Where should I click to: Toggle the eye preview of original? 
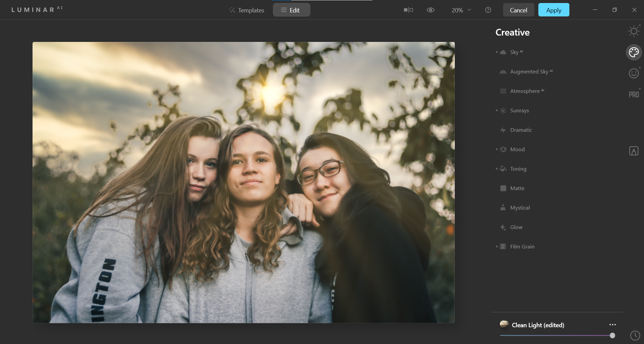[x=430, y=10]
